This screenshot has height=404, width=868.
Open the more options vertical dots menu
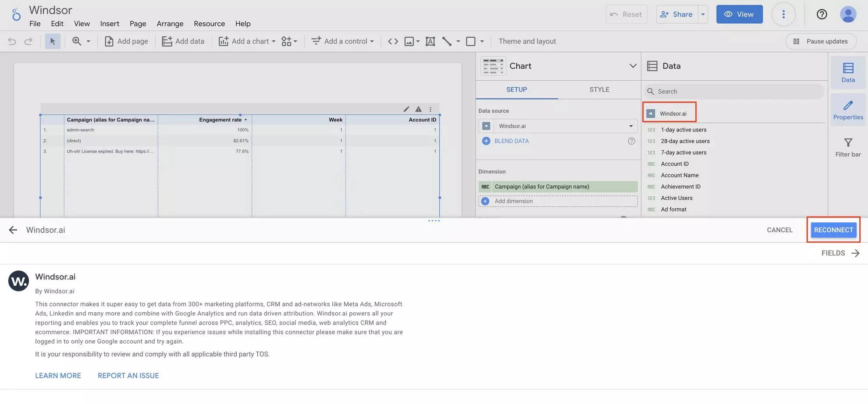pyautogui.click(x=783, y=14)
